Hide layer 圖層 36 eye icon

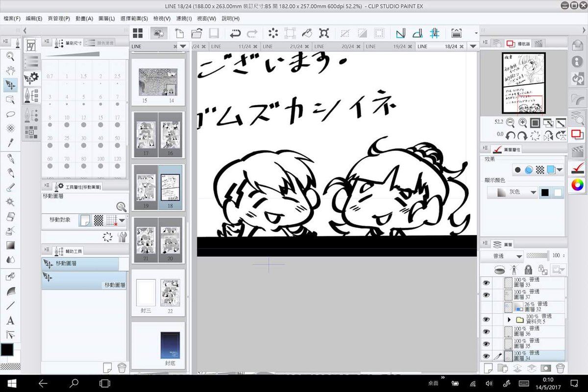click(x=486, y=332)
